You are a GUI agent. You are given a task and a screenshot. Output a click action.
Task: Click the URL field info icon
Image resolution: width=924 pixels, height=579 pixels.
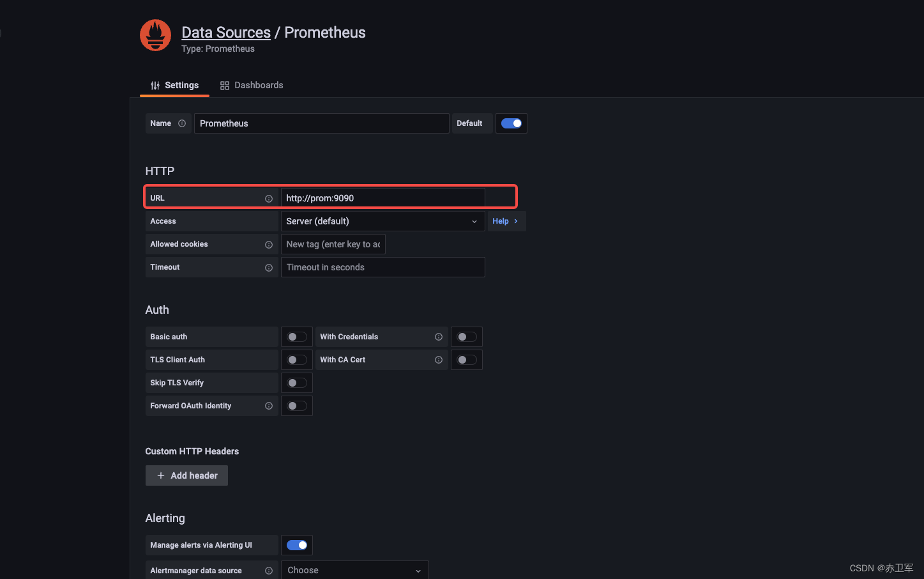click(x=268, y=198)
